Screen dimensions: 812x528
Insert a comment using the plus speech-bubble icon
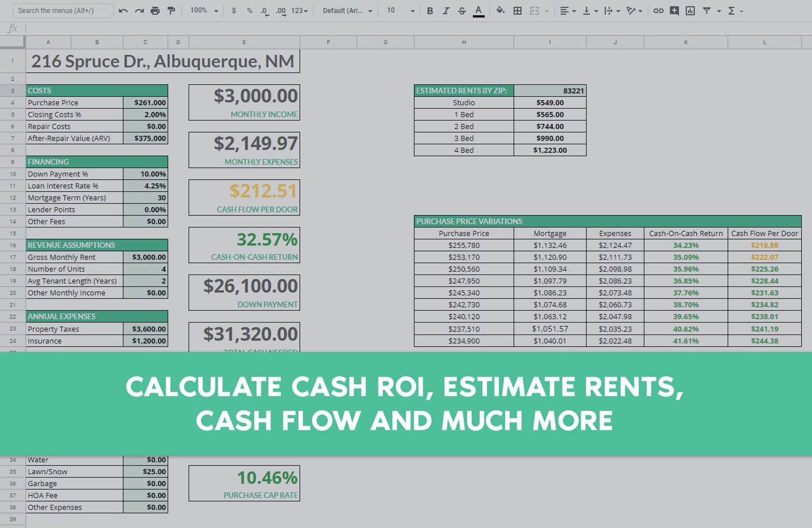(x=674, y=11)
